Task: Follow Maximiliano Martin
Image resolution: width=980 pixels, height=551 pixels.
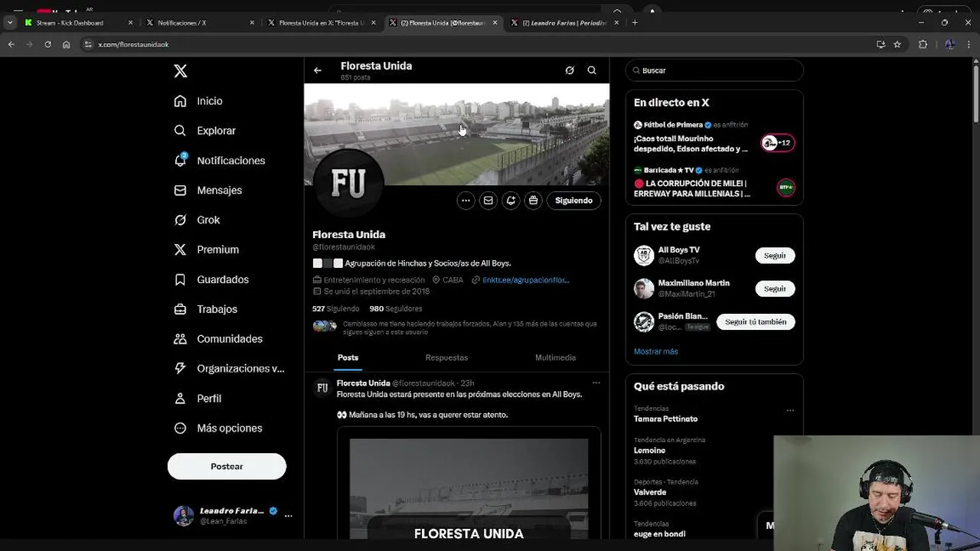Action: pyautogui.click(x=775, y=289)
